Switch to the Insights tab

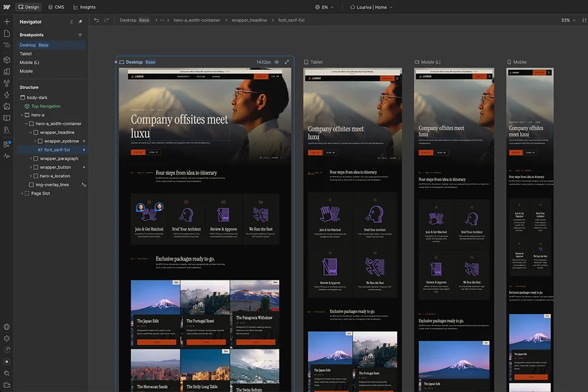84,7
